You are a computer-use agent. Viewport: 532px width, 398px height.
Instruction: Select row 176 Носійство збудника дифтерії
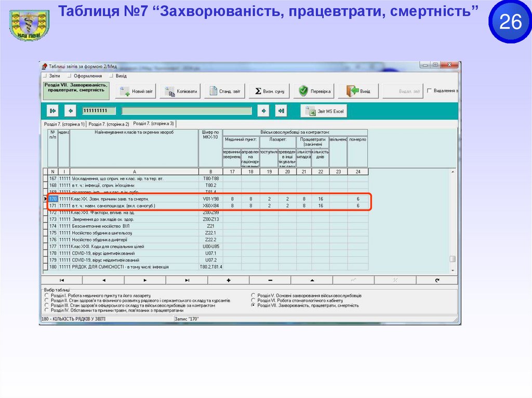click(x=206, y=240)
